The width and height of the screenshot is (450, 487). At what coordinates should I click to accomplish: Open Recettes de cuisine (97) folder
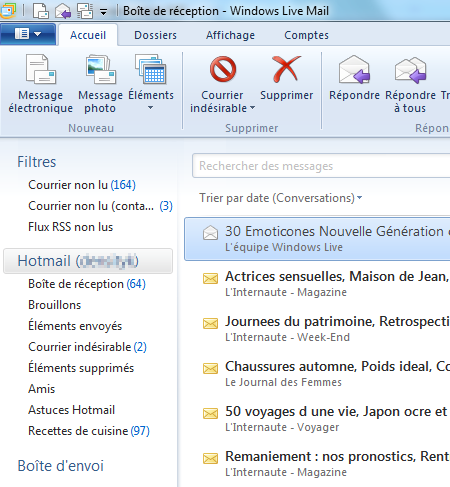(x=89, y=431)
